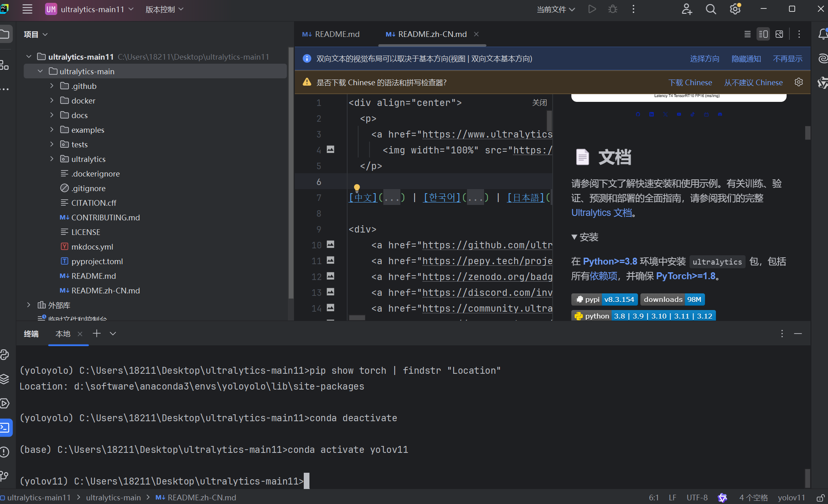
Task: Open the main hamburger menu
Action: point(27,9)
